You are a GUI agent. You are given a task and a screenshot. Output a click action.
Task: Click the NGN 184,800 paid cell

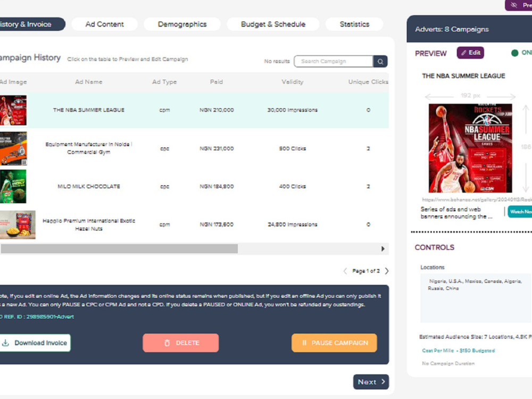click(x=217, y=187)
